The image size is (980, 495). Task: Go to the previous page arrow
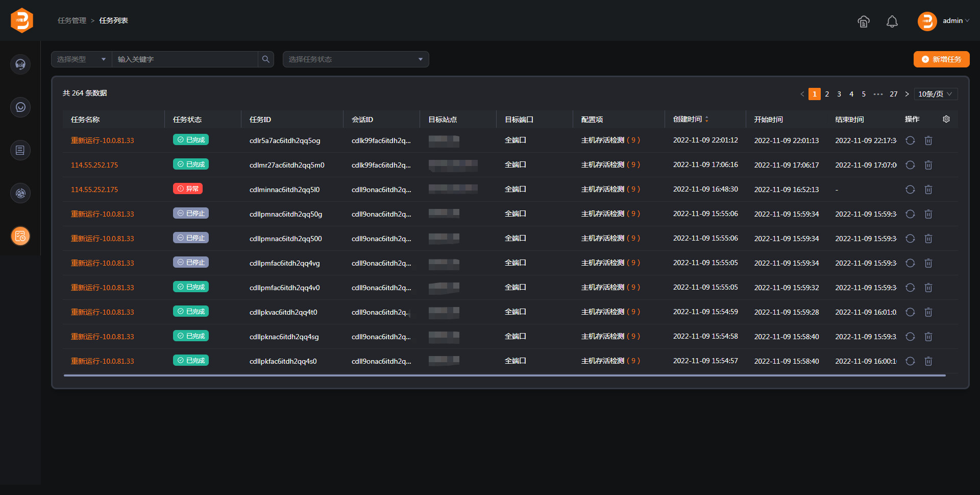tap(802, 94)
